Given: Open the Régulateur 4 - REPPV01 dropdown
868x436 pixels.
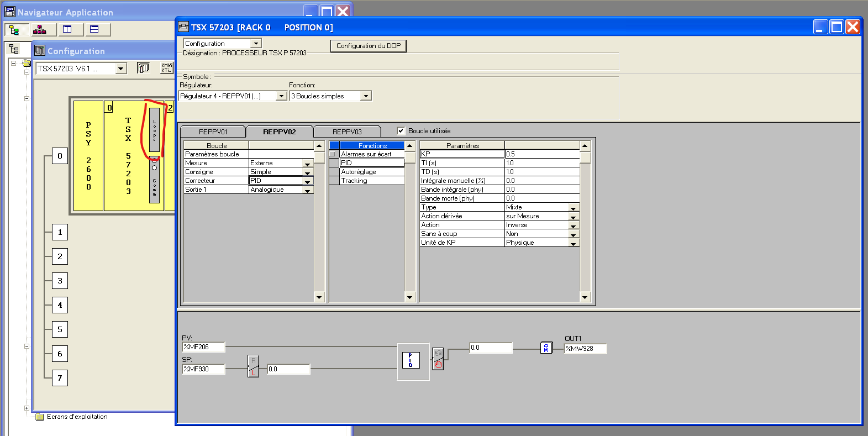Looking at the screenshot, I should pyautogui.click(x=281, y=96).
